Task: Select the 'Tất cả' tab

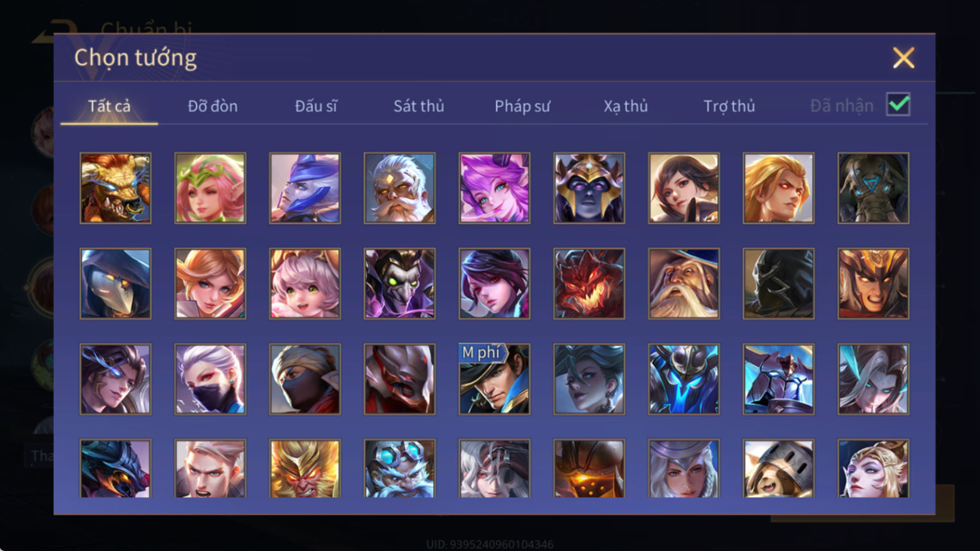Action: point(109,106)
